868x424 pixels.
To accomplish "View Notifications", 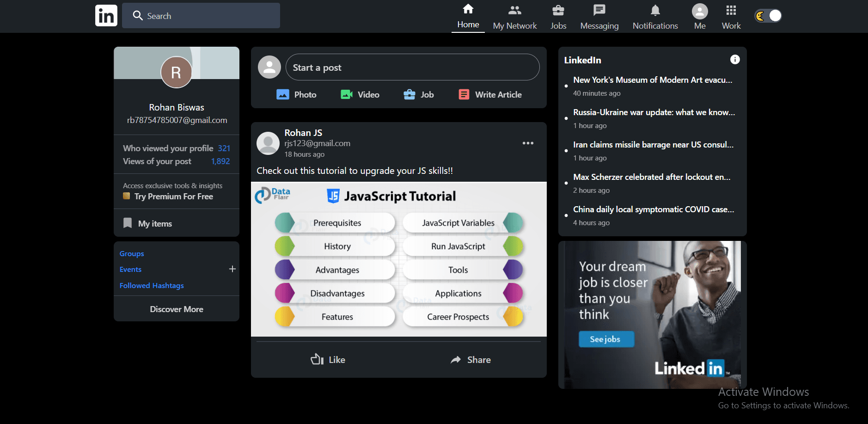I will pyautogui.click(x=655, y=17).
